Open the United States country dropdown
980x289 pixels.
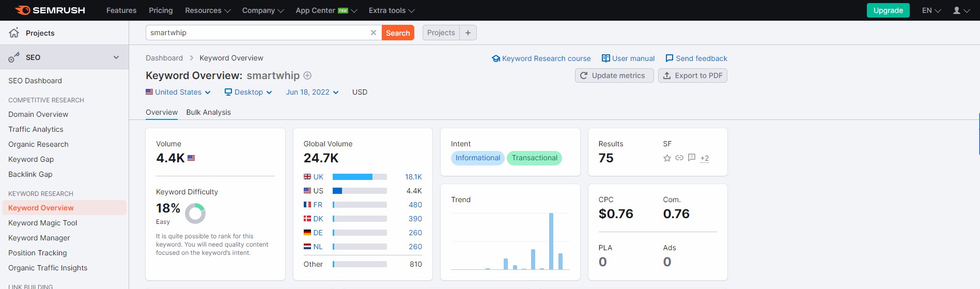pos(178,92)
